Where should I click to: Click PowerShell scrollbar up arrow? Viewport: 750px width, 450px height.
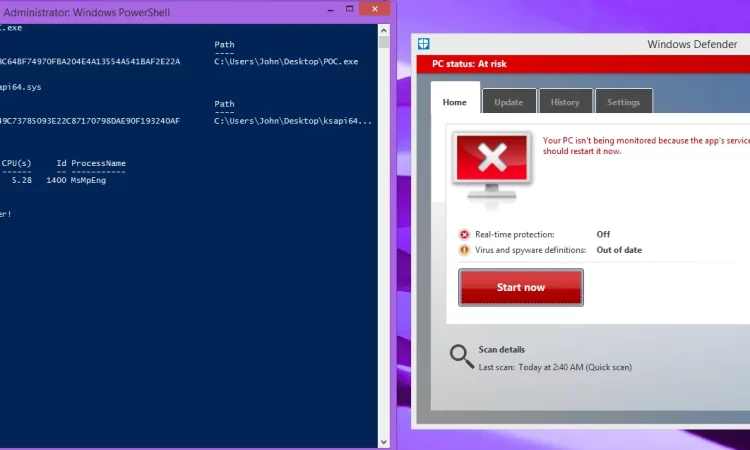[x=384, y=31]
